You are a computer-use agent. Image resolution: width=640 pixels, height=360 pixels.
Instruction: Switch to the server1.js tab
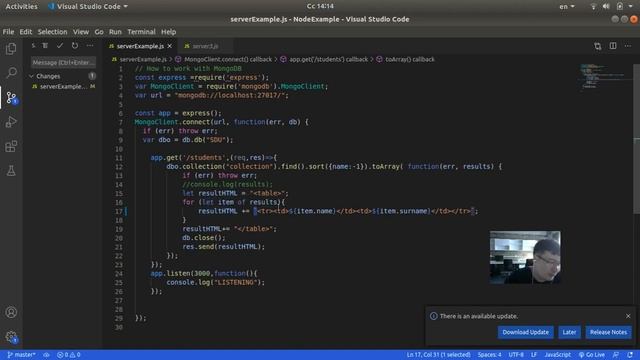(x=205, y=46)
